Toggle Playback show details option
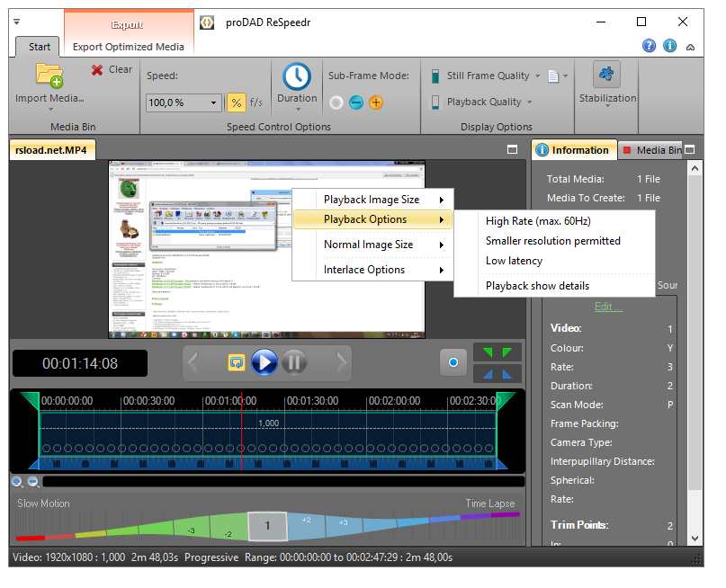 click(555, 286)
